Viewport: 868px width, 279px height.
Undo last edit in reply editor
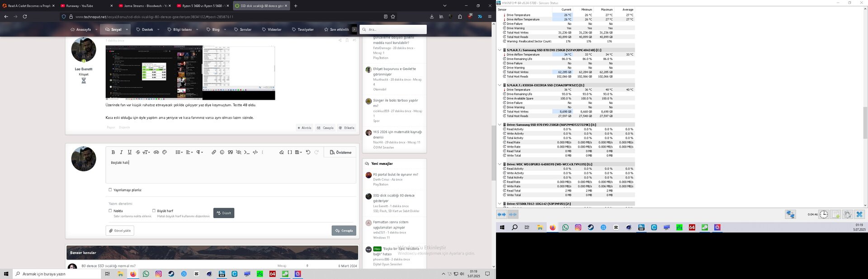tap(308, 152)
